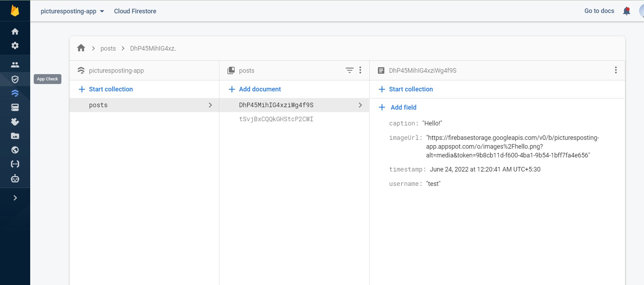Open project settings gear icon
This screenshot has width=644, height=285.
click(15, 45)
